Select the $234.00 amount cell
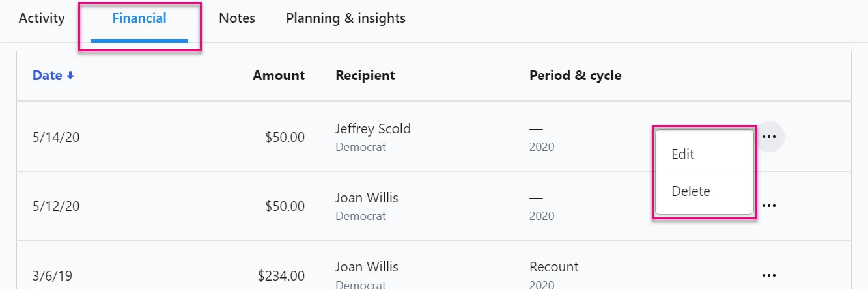Viewport: 868px width, 289px height. pyautogui.click(x=281, y=276)
